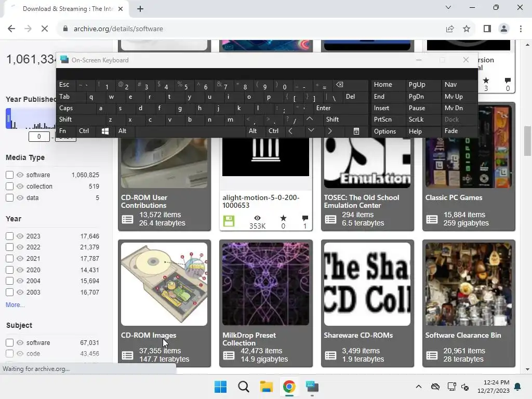Image resolution: width=532 pixels, height=399 pixels.
Task: Check the data media type checkbox
Action: point(9,198)
